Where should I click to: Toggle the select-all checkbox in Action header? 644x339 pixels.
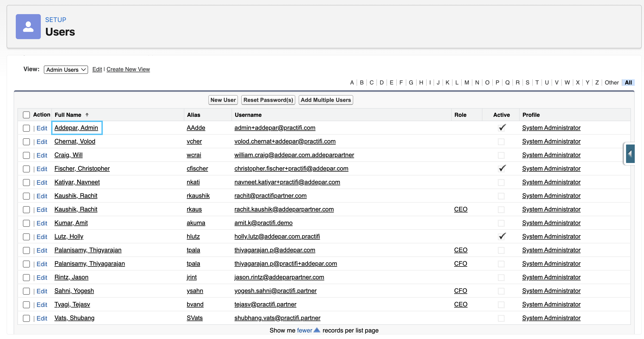coord(26,115)
